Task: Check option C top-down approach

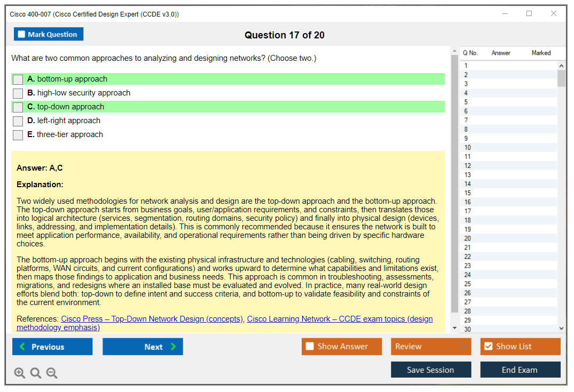Action: pos(18,107)
